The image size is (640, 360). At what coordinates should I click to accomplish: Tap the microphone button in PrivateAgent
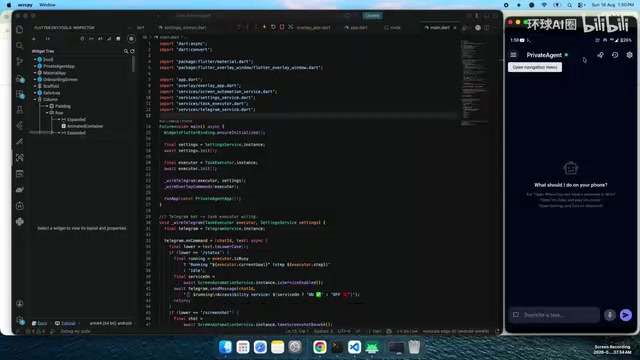[x=610, y=315]
